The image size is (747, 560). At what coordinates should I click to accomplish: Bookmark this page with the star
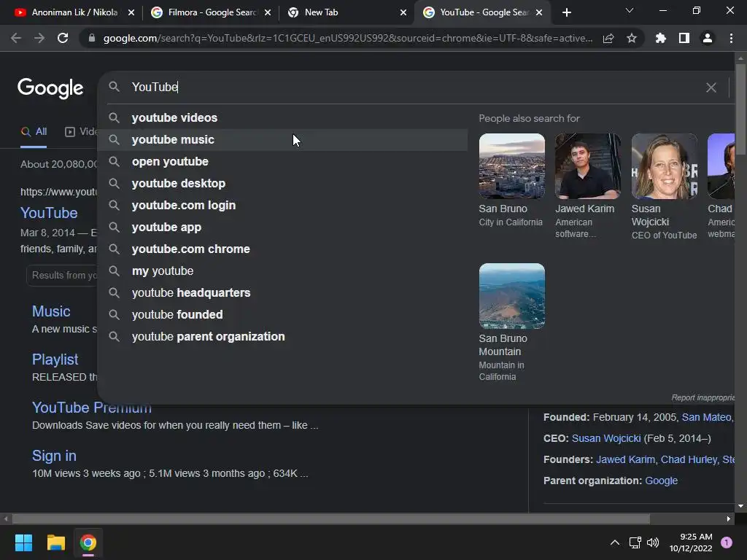click(632, 38)
